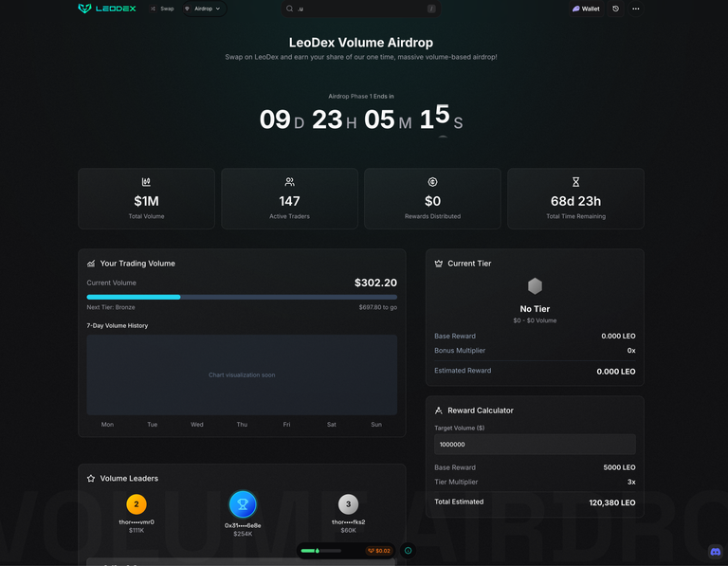Select the second place gold medal

tap(136, 504)
